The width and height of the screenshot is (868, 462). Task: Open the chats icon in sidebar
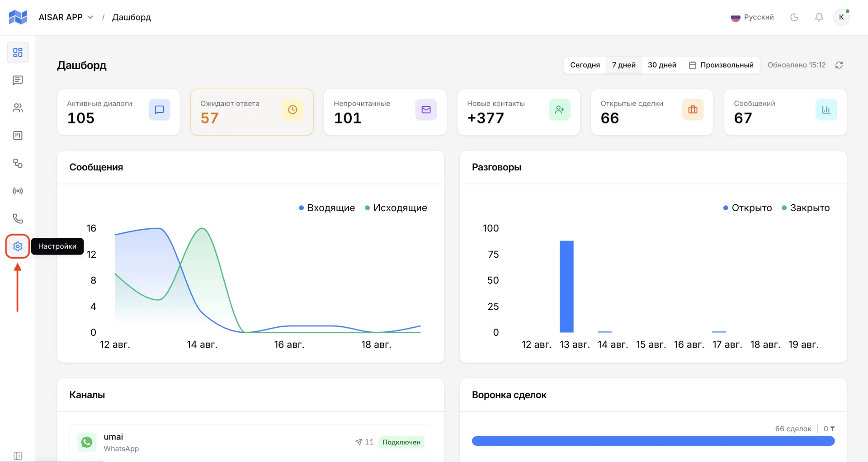click(x=18, y=80)
